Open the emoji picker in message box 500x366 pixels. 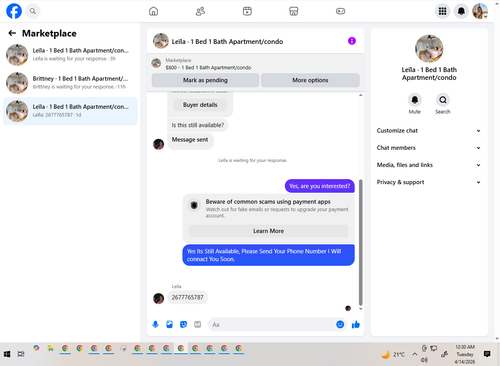[340, 324]
